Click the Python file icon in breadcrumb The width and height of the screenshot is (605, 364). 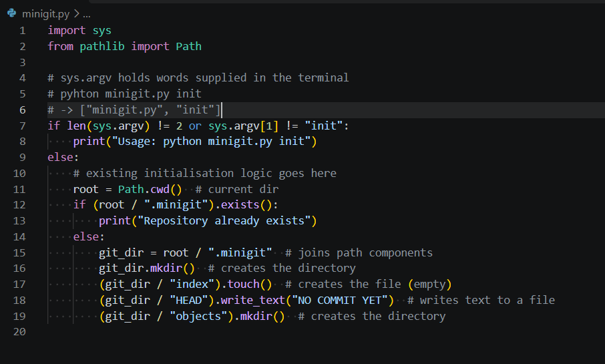[x=11, y=13]
